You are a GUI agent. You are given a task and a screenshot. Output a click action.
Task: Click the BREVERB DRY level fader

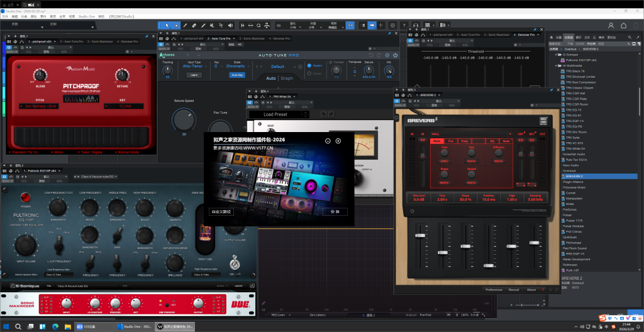[x=521, y=156]
